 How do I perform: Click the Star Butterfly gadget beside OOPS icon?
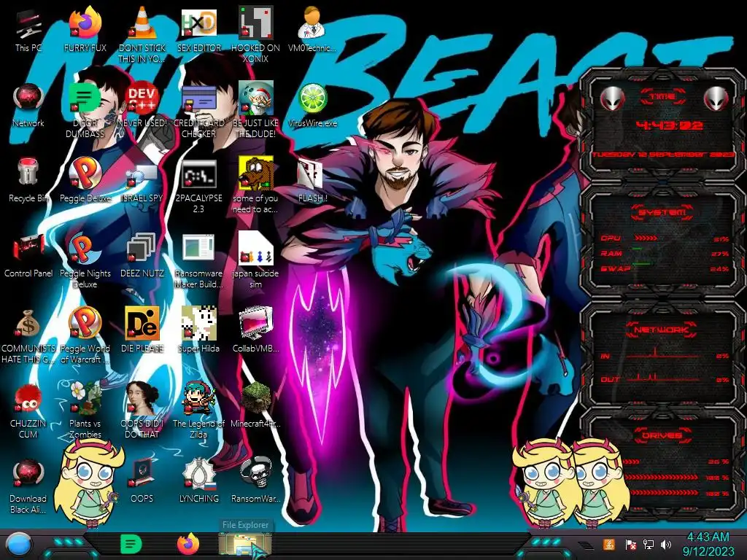tap(88, 481)
